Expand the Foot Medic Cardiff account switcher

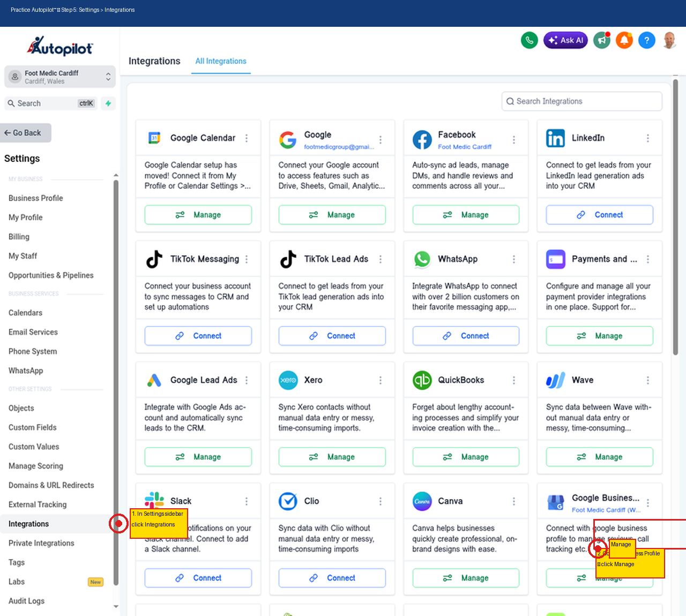click(60, 77)
